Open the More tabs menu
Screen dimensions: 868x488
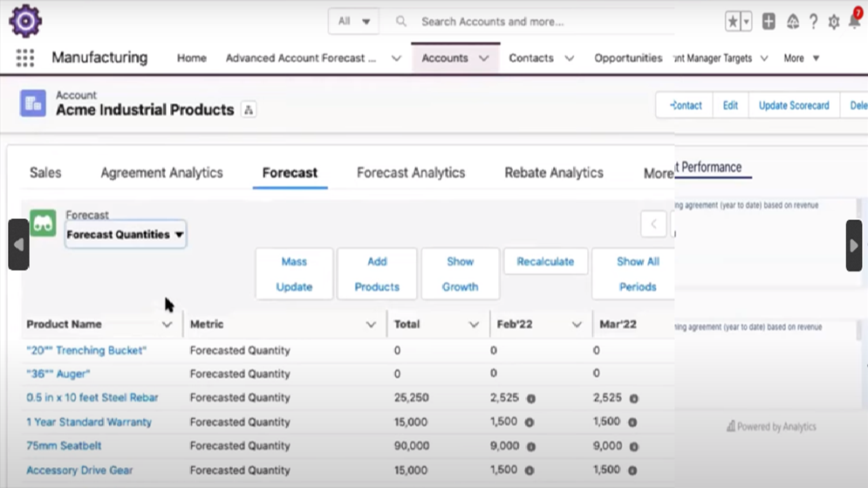click(658, 174)
